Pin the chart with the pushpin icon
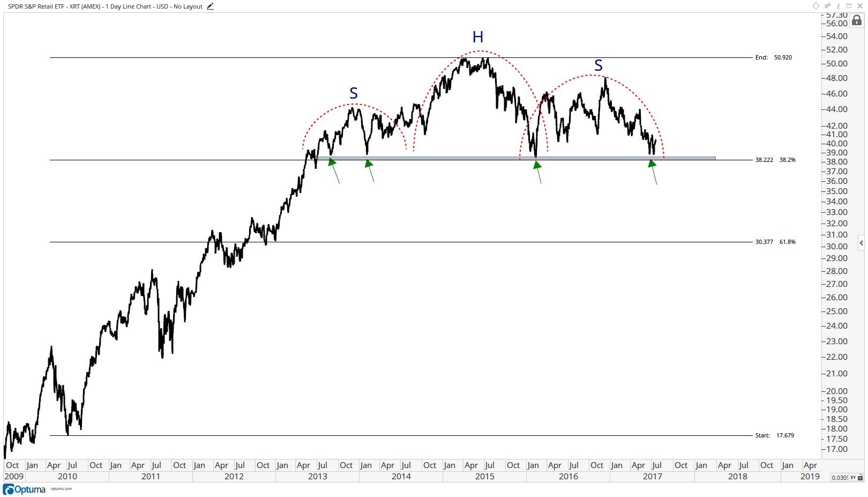The height and width of the screenshot is (497, 868). pos(828,6)
